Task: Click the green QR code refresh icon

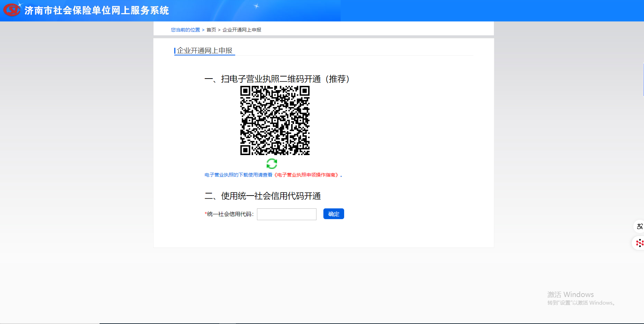Action: (272, 163)
